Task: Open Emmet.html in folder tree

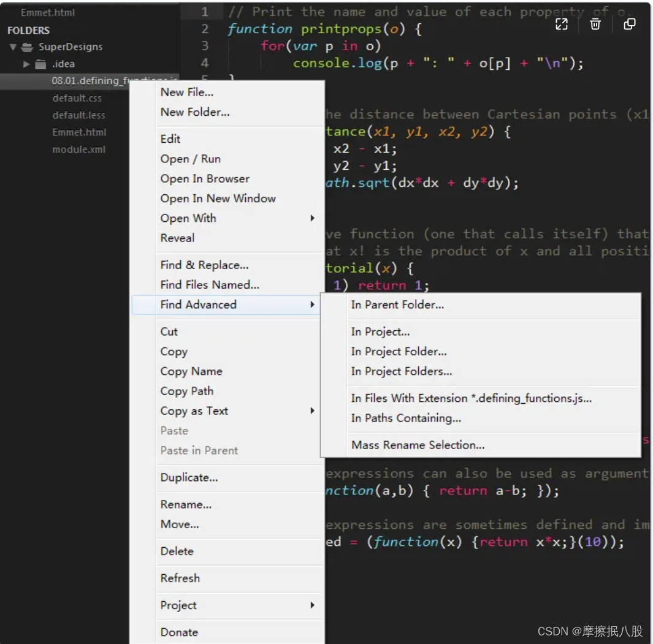Action: click(x=79, y=132)
